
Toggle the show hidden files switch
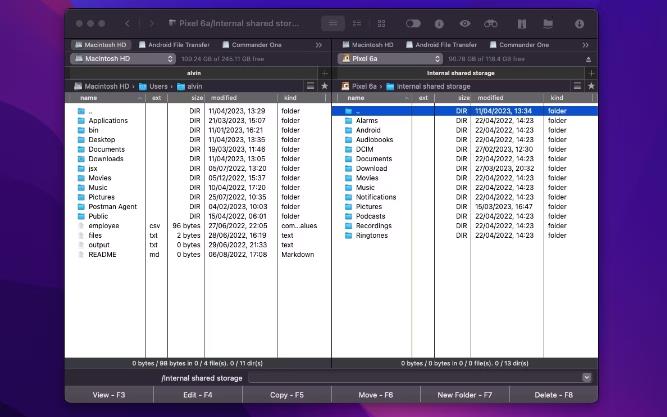[413, 23]
